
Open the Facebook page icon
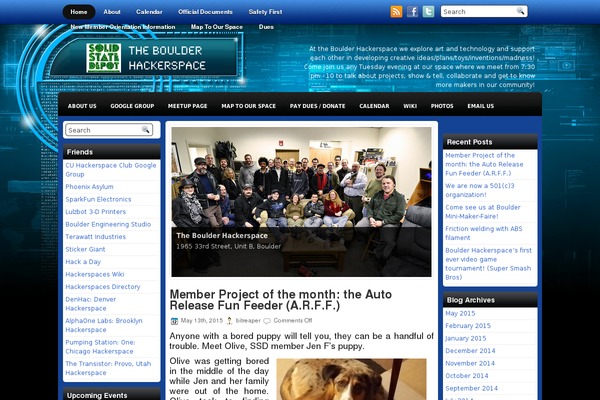click(x=412, y=11)
